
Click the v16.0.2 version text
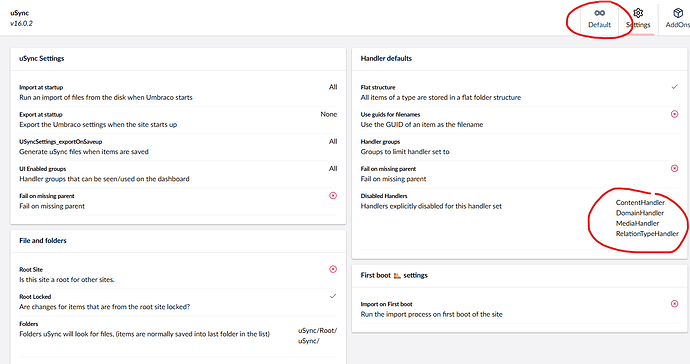21,23
